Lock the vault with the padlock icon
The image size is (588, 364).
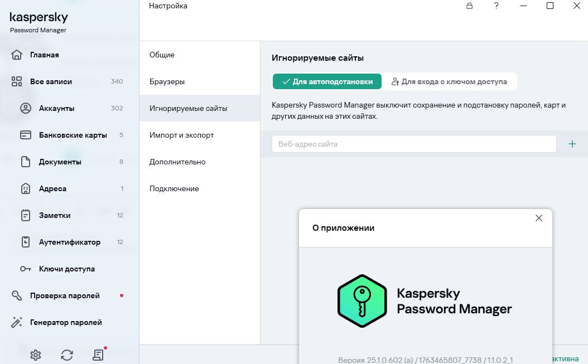click(469, 6)
